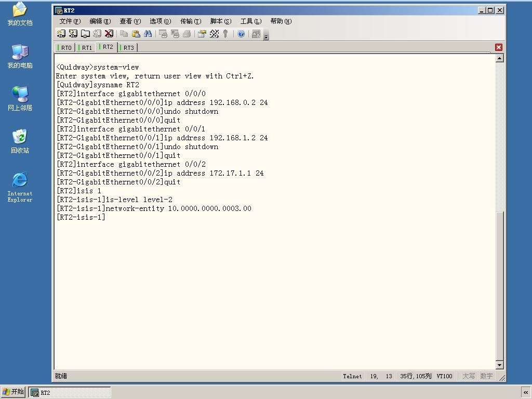The width and height of the screenshot is (532, 399).
Task: Open the 选项(O) menu
Action: click(x=160, y=21)
